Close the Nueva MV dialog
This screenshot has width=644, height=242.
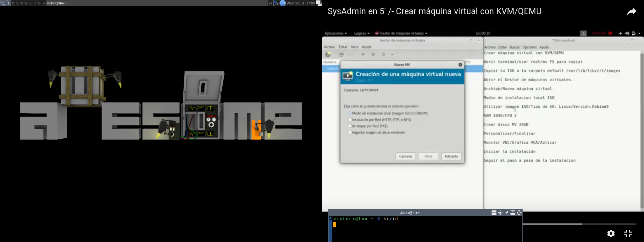[460, 65]
